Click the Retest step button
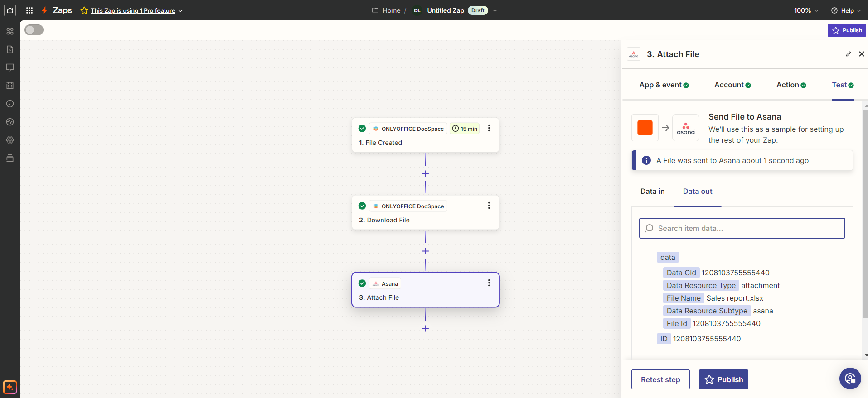Screen dimensions: 868x398 point(660,379)
